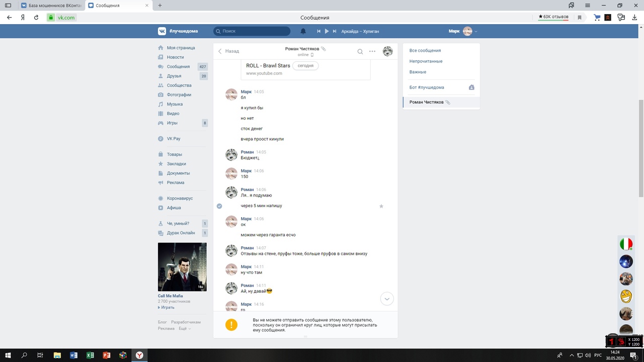
Task: Open Windows Start menu on taskbar
Action: [8, 355]
